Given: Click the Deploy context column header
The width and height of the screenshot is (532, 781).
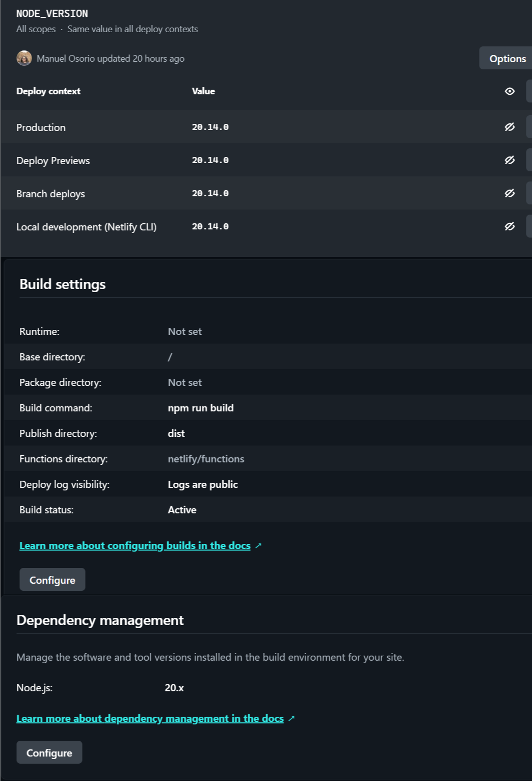Looking at the screenshot, I should click(48, 91).
